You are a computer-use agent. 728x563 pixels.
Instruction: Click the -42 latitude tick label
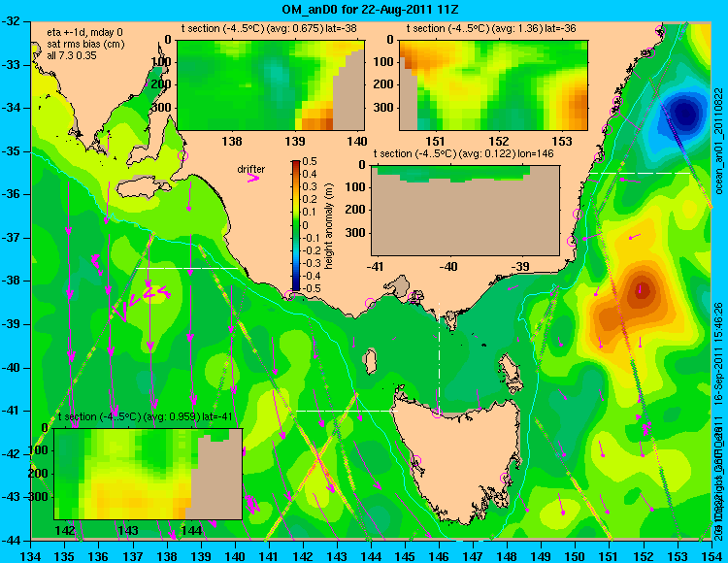13,454
